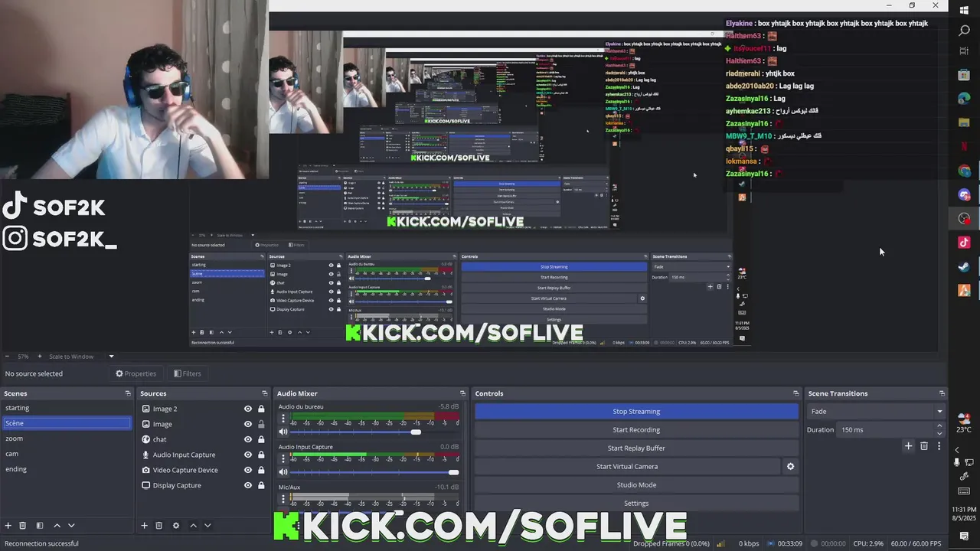Open Microsoft Edge from taskbar
Viewport: 980px width, 551px height.
964,99
